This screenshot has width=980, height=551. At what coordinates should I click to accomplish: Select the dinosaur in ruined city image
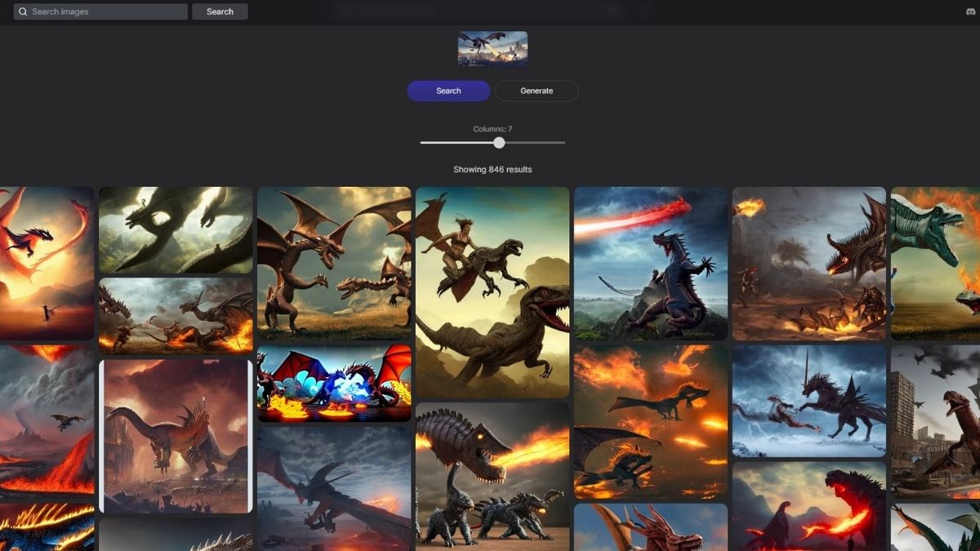(x=935, y=421)
